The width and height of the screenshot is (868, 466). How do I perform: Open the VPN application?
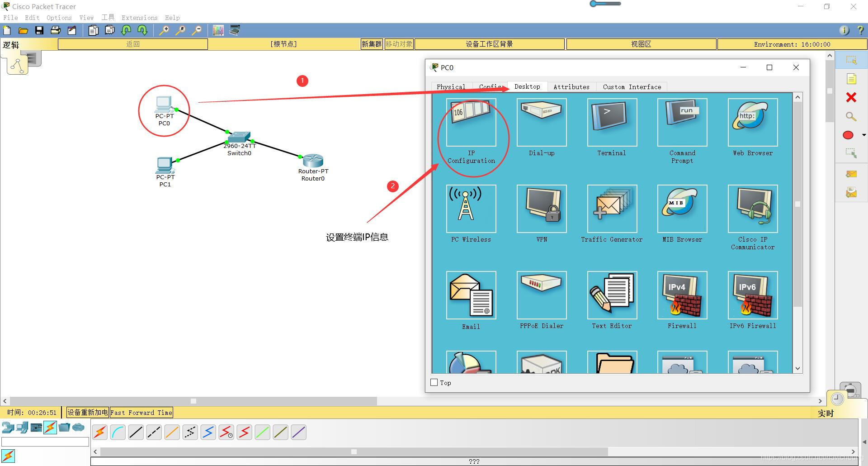[542, 209]
